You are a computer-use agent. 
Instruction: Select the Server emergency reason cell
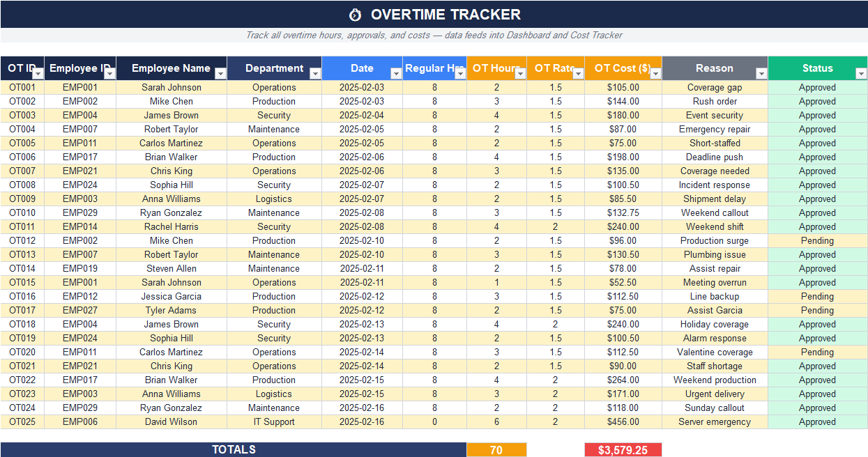[x=714, y=421]
